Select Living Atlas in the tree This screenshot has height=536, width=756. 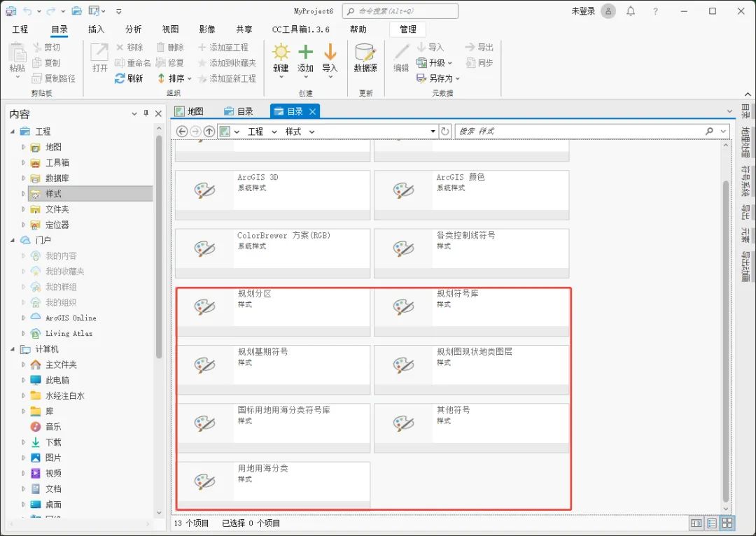click(x=69, y=333)
